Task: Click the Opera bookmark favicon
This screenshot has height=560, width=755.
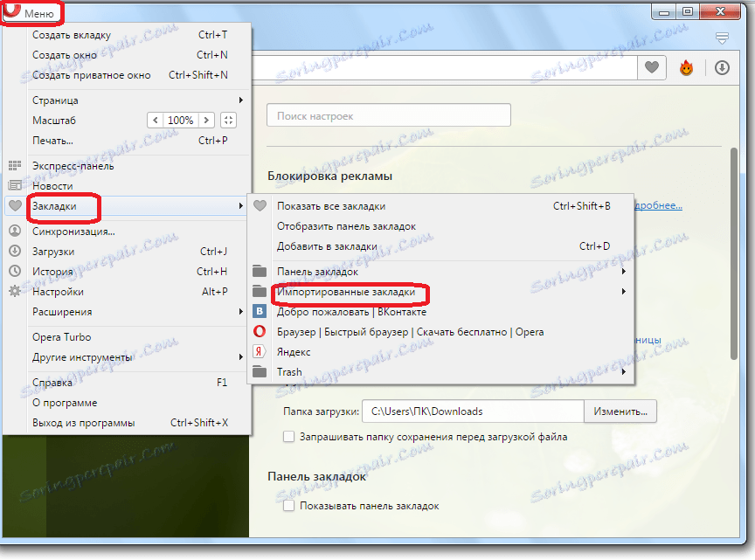Action: 260,331
